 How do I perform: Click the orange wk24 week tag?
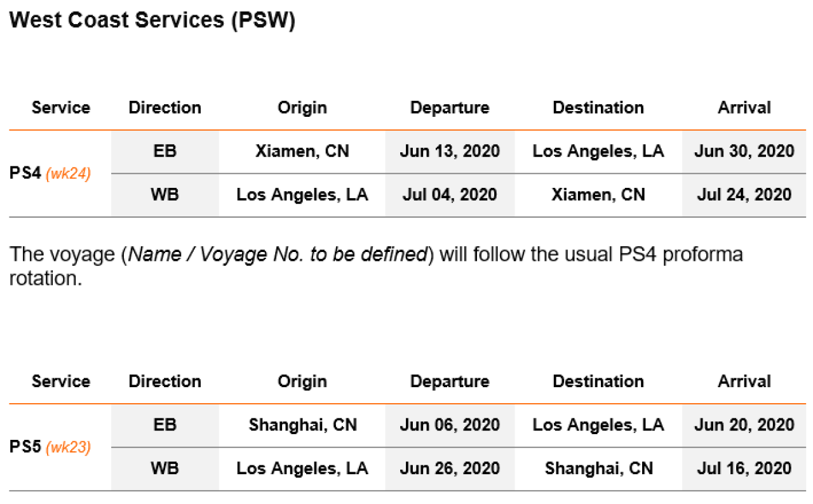coord(69,173)
